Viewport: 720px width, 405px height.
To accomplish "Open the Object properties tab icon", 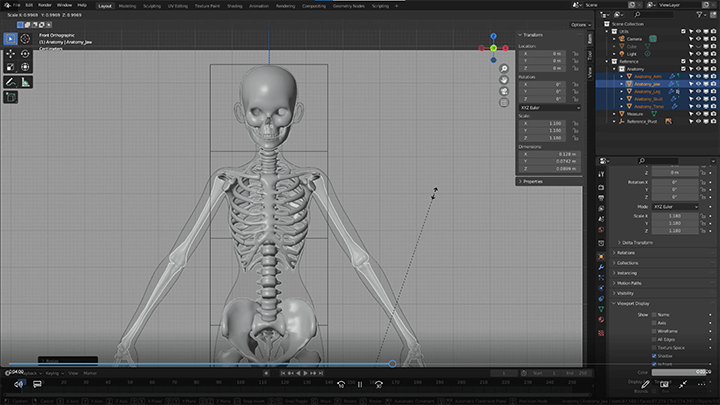I will click(x=601, y=257).
